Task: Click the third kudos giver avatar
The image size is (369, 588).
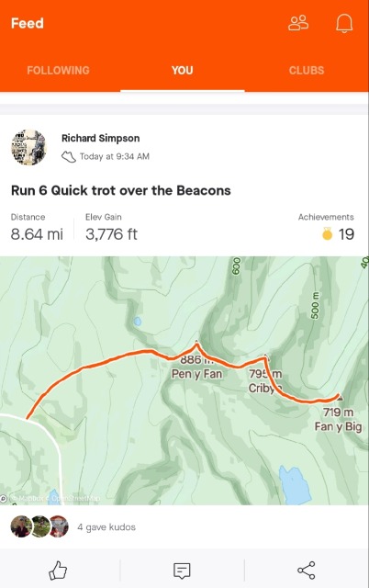Action: (59, 526)
